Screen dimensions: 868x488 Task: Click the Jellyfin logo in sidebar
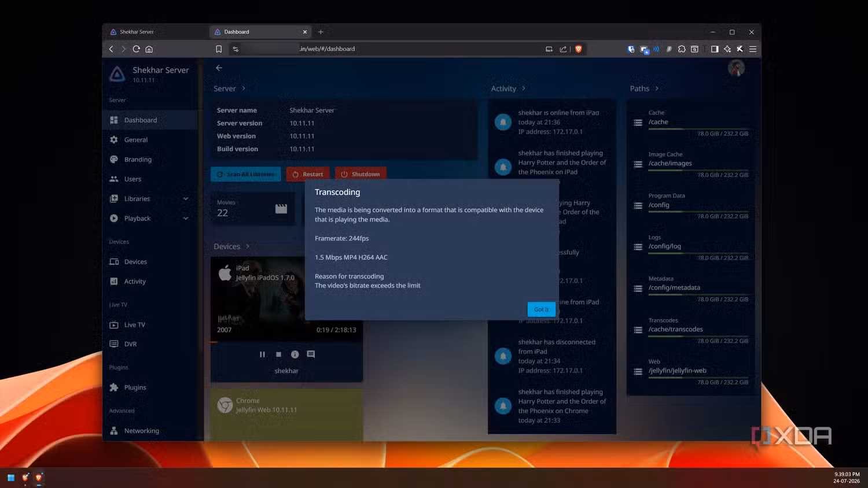[117, 73]
